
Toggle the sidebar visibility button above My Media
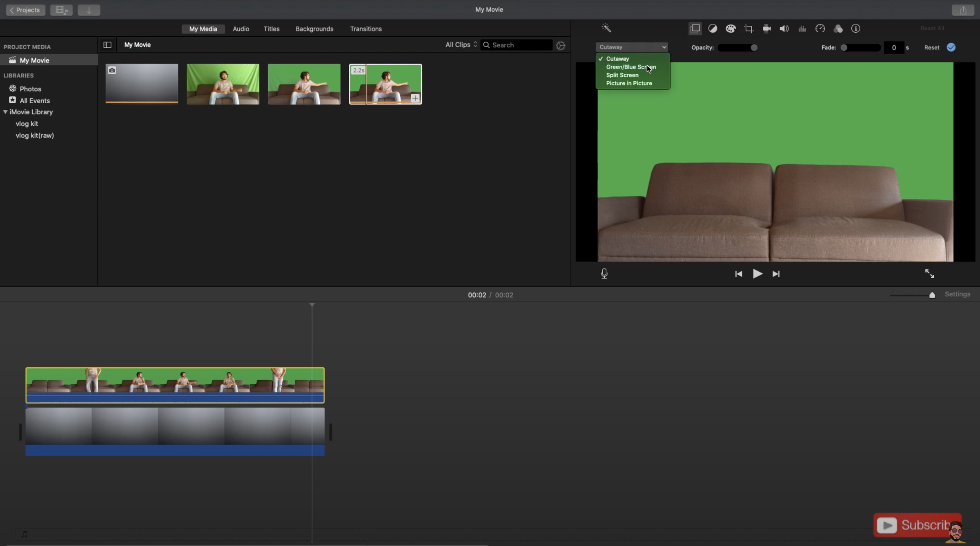107,45
